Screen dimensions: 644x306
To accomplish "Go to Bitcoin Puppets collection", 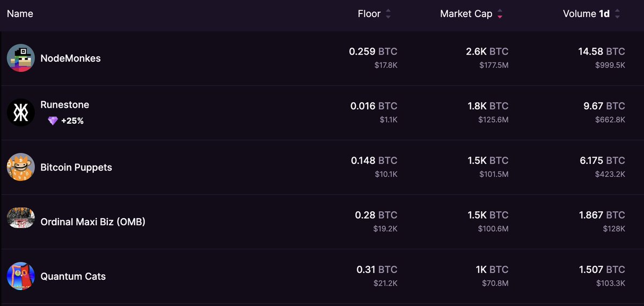I will 76,167.
